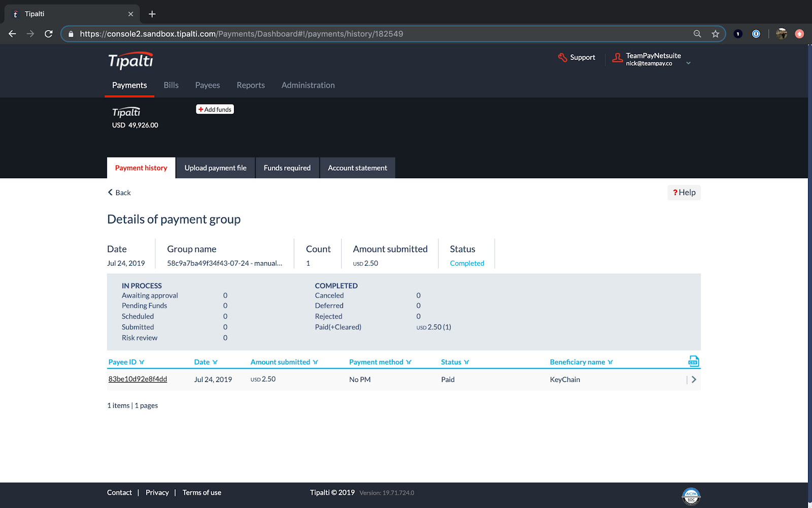Open the Contact footer link
Viewport: 812px width, 508px height.
(119, 493)
